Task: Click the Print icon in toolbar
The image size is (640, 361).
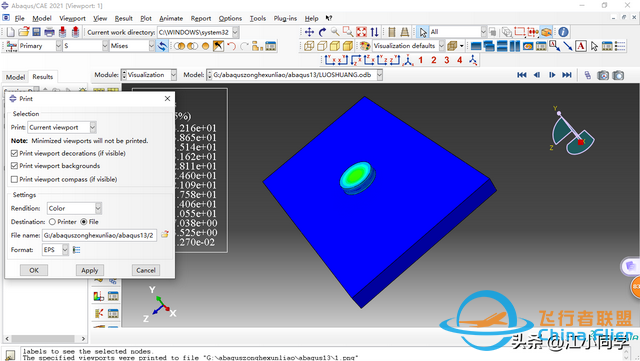Action: click(x=49, y=32)
